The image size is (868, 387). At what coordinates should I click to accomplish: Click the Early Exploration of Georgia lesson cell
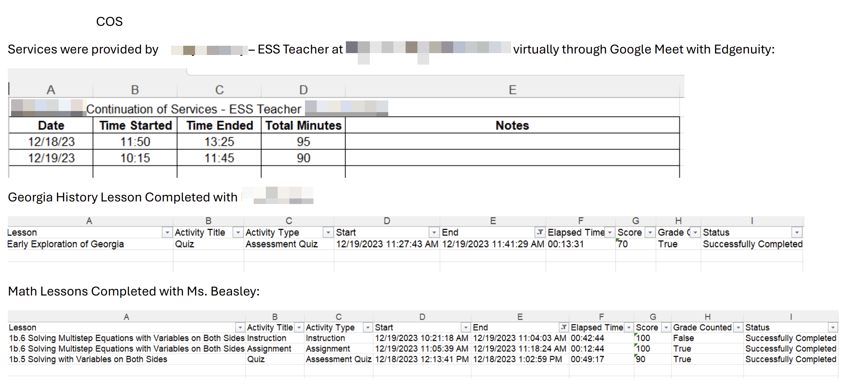66,244
